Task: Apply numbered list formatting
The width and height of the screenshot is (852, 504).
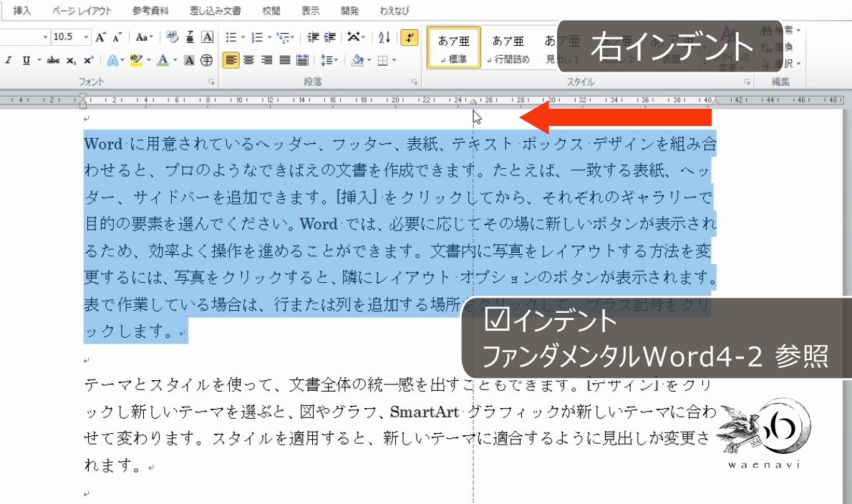Action: pos(257,37)
